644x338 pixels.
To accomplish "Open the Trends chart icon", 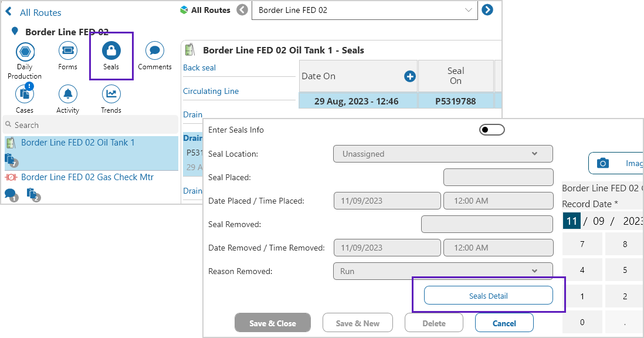I will [x=111, y=94].
